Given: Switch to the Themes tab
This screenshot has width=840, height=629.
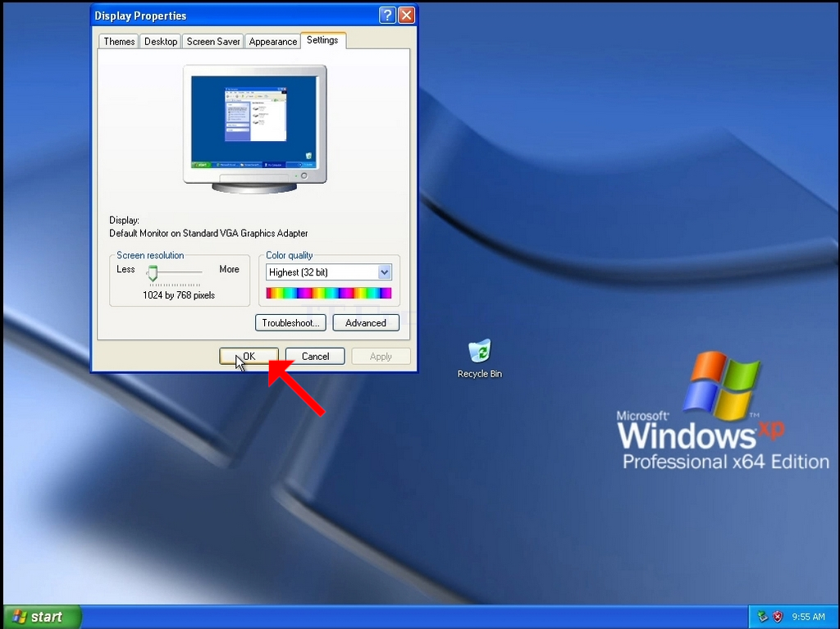Looking at the screenshot, I should pyautogui.click(x=119, y=41).
